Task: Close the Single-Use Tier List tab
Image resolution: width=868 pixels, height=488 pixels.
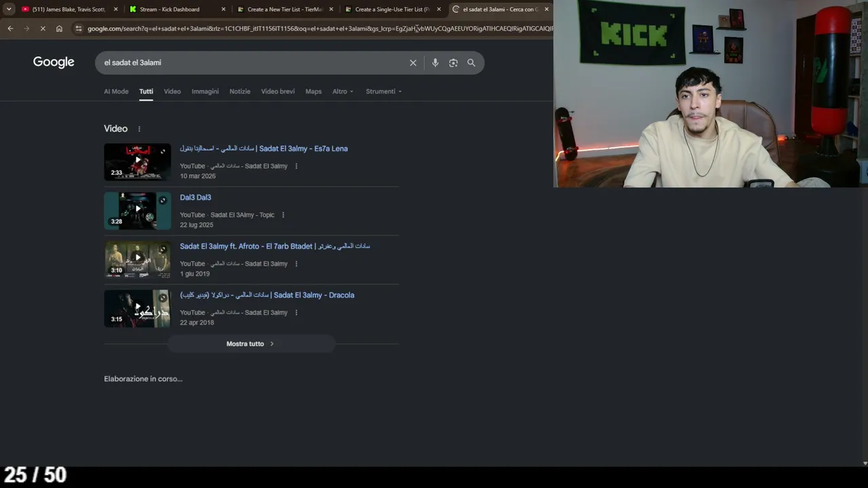Action: pyautogui.click(x=439, y=9)
